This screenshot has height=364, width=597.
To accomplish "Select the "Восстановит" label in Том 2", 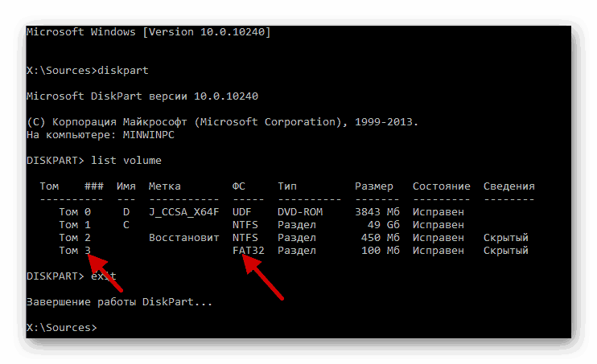I will 184,238.
